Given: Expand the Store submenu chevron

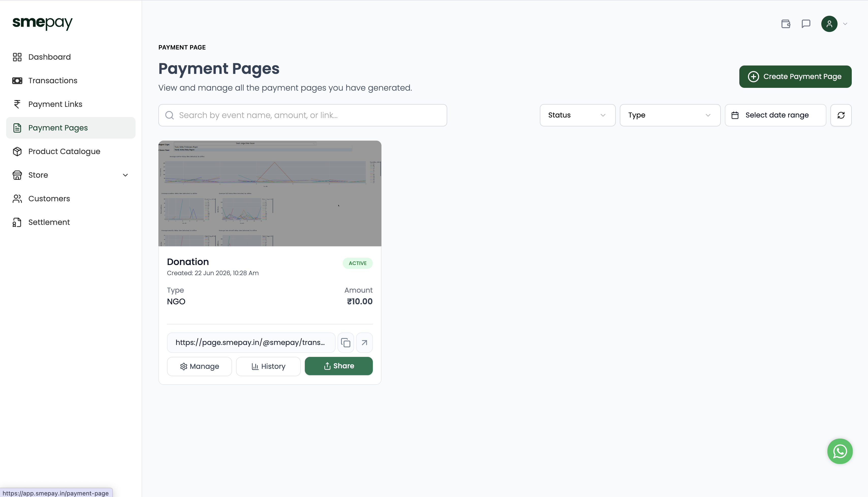Looking at the screenshot, I should 125,175.
